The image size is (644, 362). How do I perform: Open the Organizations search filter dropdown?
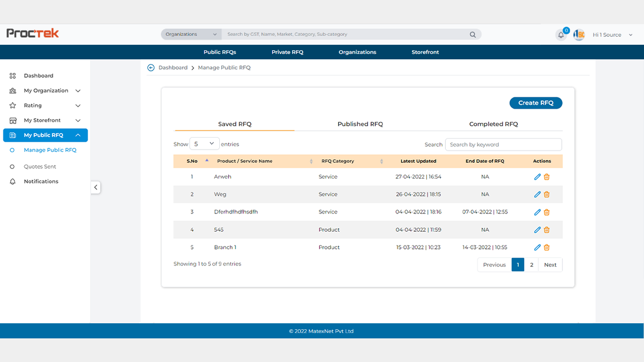pyautogui.click(x=191, y=34)
